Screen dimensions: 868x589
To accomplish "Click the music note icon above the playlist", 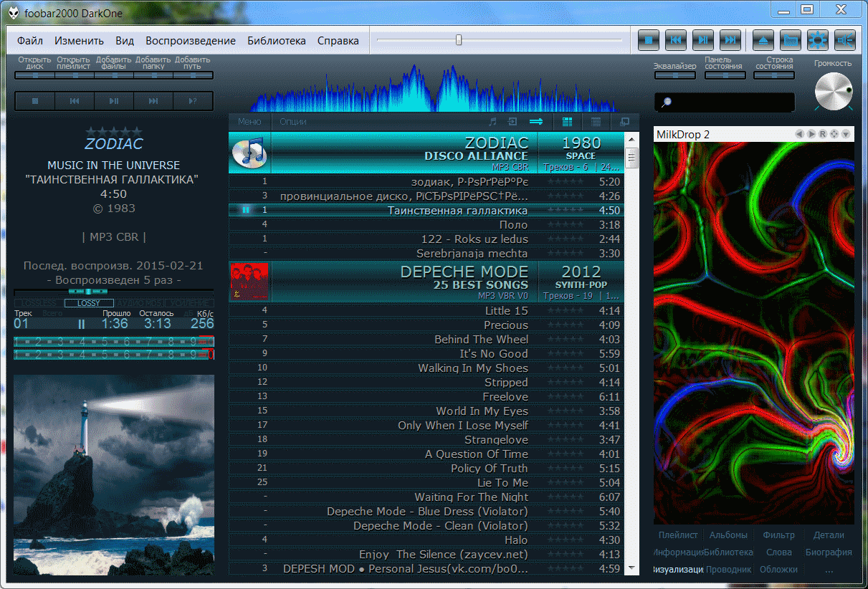I will coord(492,122).
